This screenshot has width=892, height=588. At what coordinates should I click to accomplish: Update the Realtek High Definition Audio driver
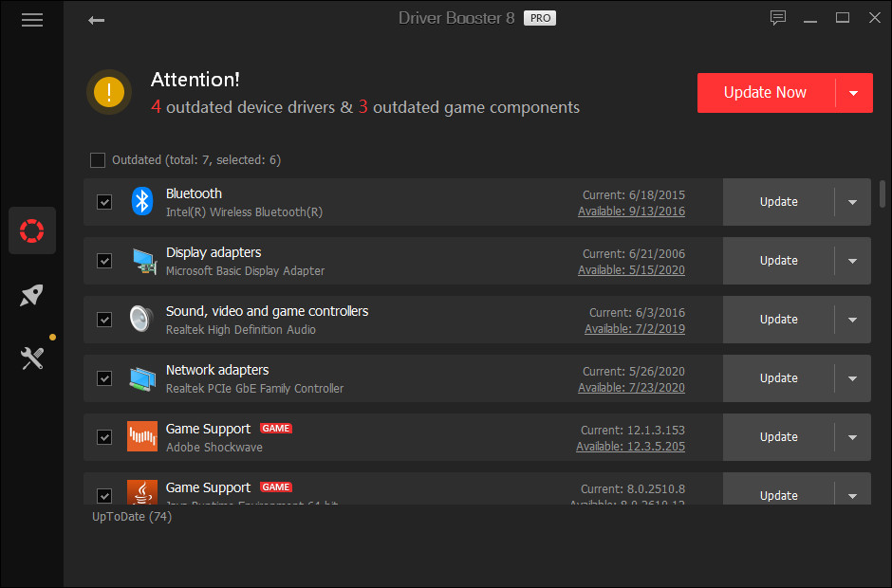click(x=778, y=320)
